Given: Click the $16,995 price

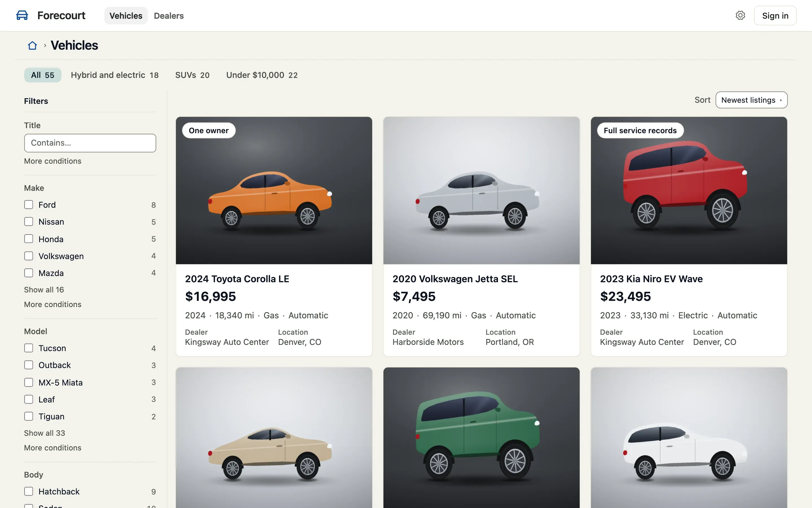Looking at the screenshot, I should 211,296.
